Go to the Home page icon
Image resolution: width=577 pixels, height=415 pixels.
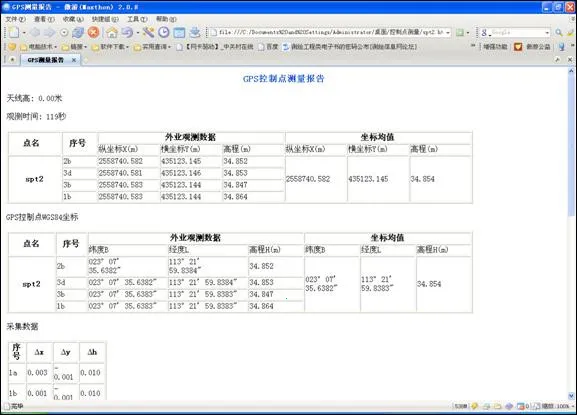tap(112, 32)
